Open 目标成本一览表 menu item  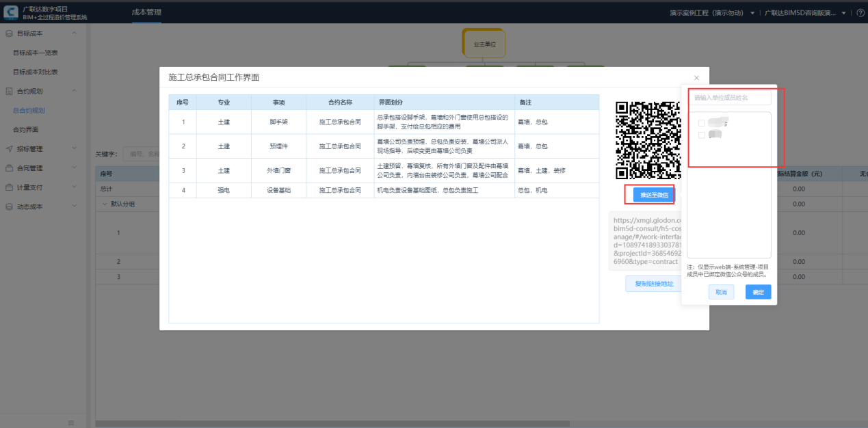point(36,53)
